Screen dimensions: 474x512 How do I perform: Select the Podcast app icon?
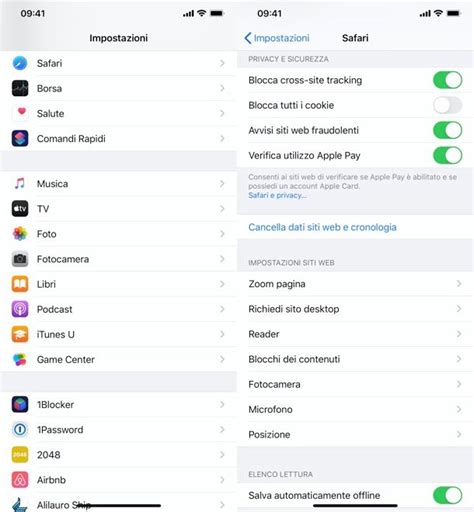coord(20,309)
